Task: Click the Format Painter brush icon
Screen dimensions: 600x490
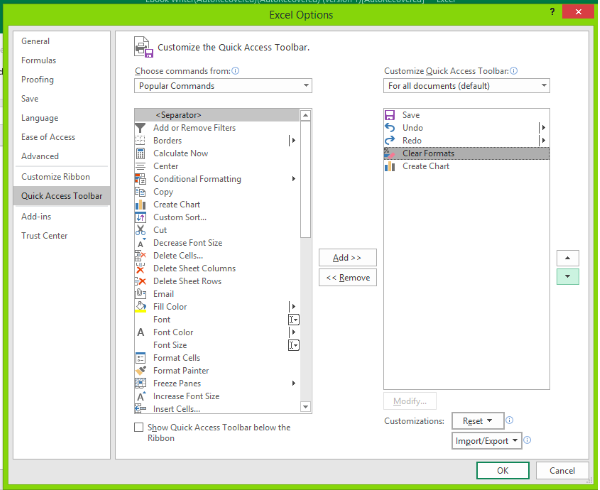Action: coord(140,371)
